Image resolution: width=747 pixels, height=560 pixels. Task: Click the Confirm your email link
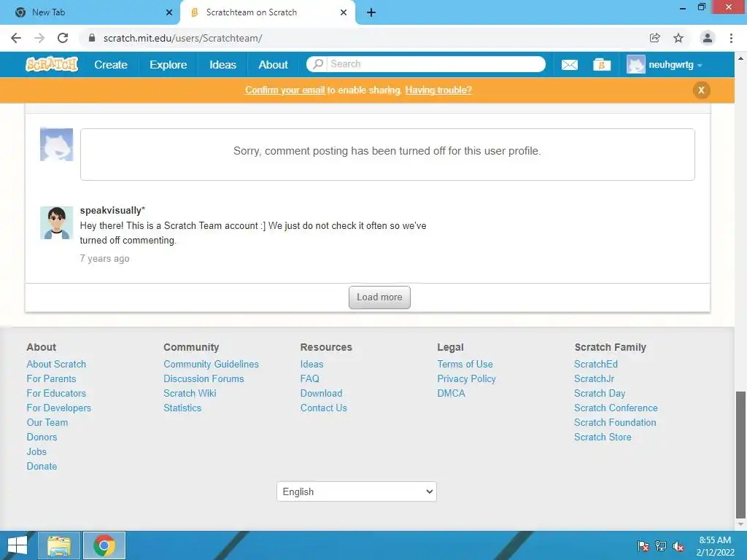[285, 90]
